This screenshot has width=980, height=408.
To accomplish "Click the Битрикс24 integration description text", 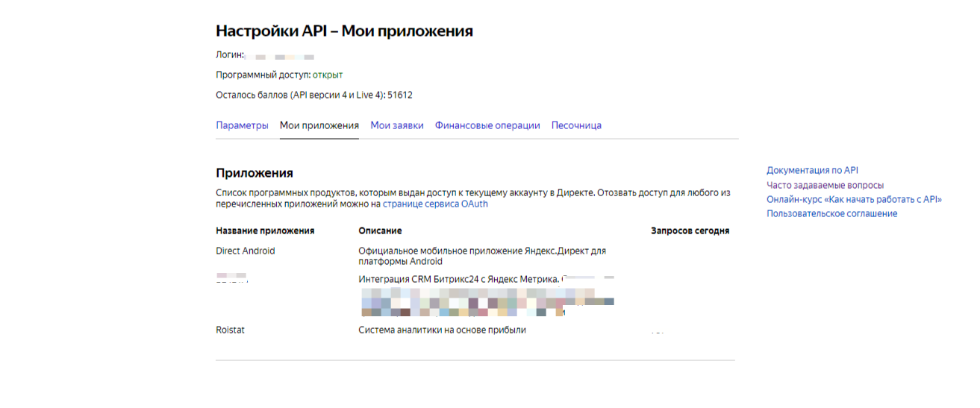I will [x=458, y=280].
